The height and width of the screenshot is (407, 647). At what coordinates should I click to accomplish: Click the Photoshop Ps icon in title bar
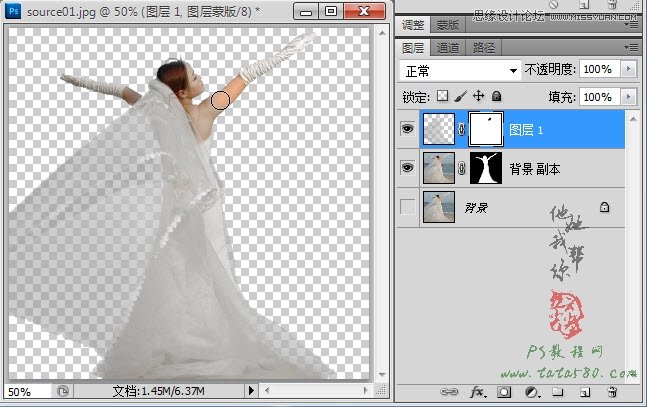coord(13,11)
